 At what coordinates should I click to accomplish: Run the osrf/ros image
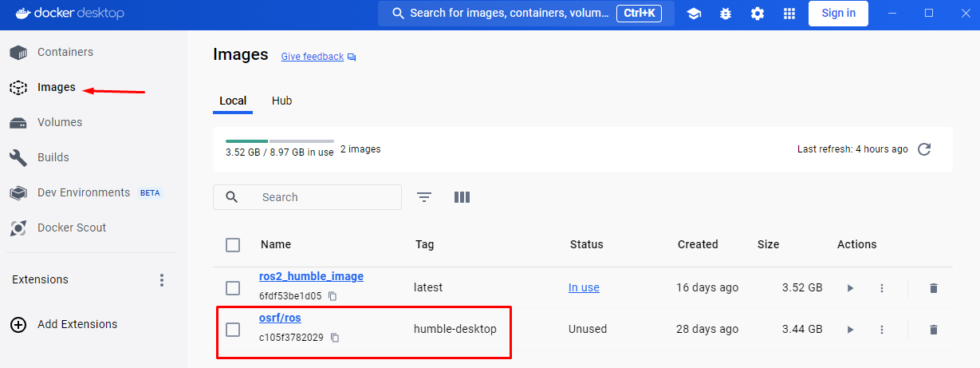coord(850,330)
